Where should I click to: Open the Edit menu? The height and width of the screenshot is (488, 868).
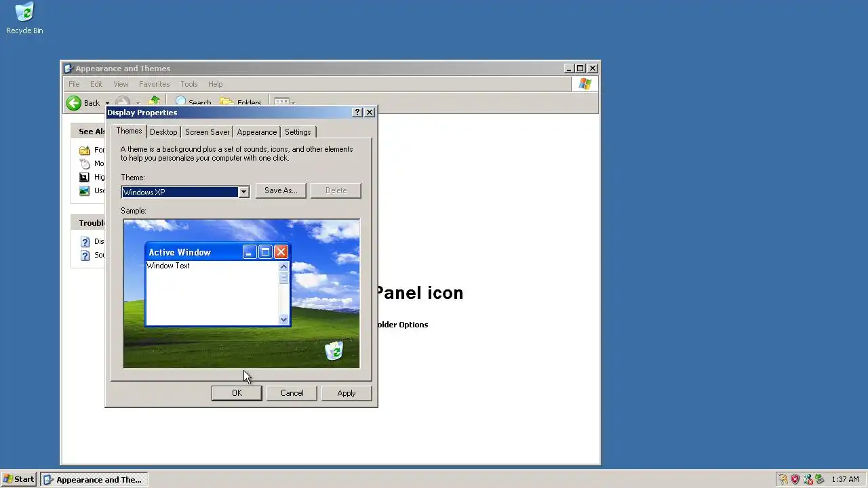(x=96, y=84)
